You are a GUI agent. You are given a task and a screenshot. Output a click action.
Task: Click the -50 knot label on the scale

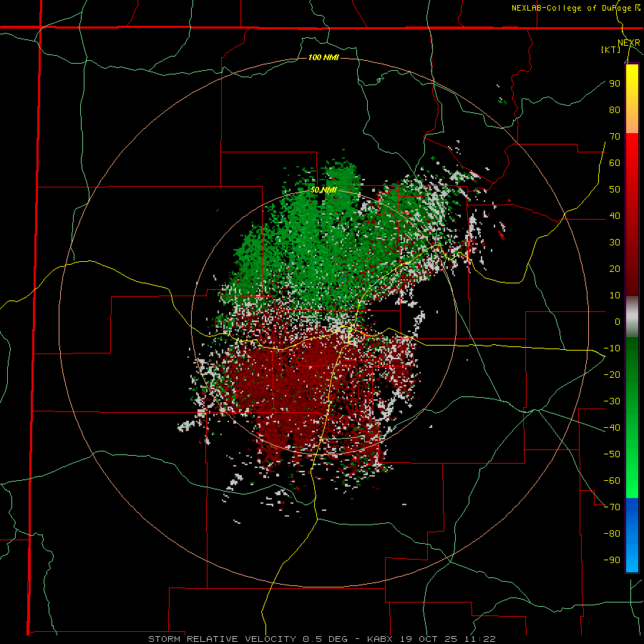[x=612, y=454]
